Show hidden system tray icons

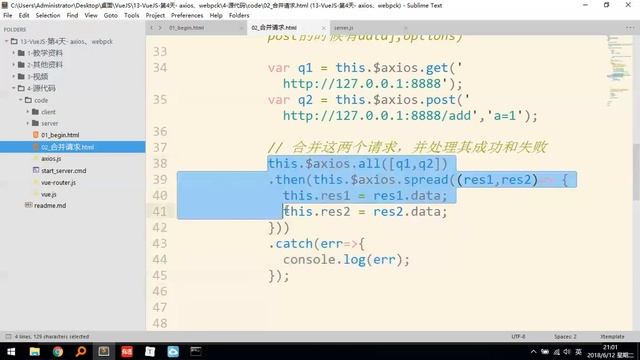pyautogui.click(x=533, y=352)
